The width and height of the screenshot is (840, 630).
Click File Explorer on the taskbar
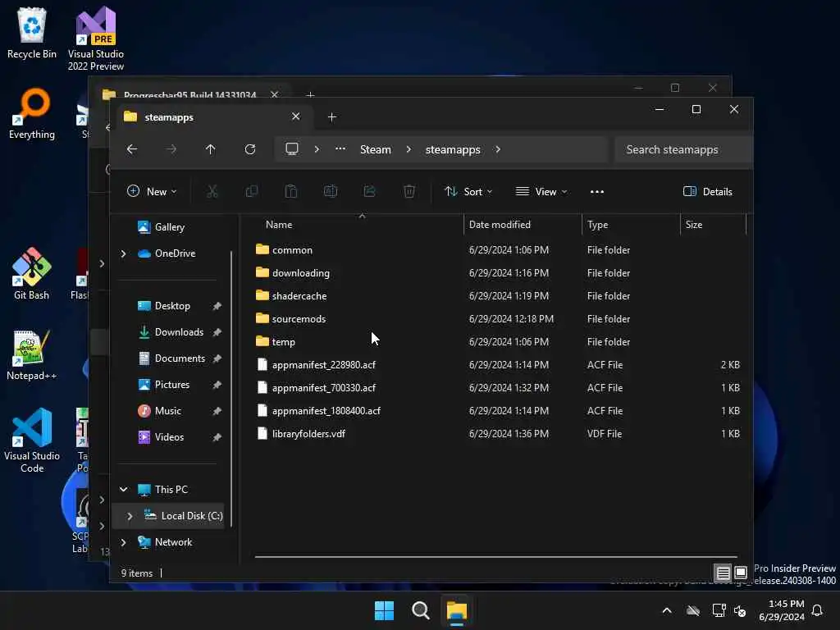click(457, 610)
